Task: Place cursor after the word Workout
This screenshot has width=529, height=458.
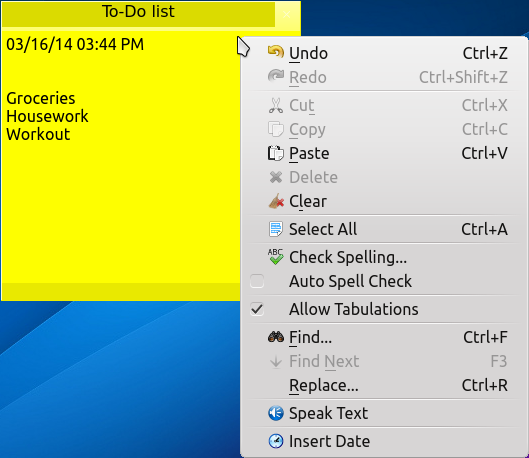Action: click(x=71, y=134)
